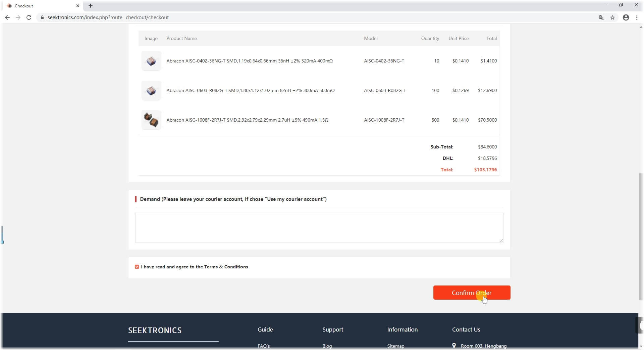Screen dimensions: 644x350
Task: Click the SEEKTRONICS footer logo
Action: 155,330
